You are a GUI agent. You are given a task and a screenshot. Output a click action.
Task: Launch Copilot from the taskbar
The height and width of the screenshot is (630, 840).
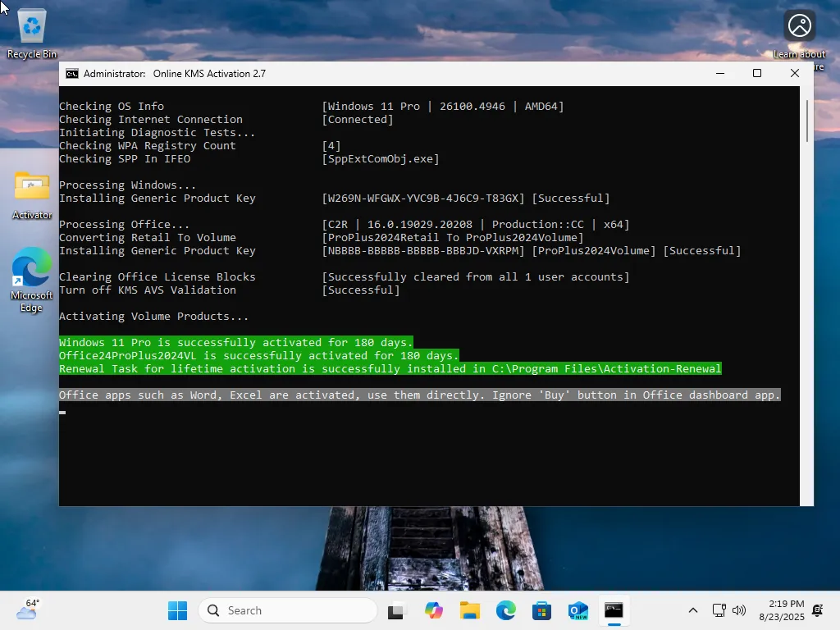click(433, 610)
